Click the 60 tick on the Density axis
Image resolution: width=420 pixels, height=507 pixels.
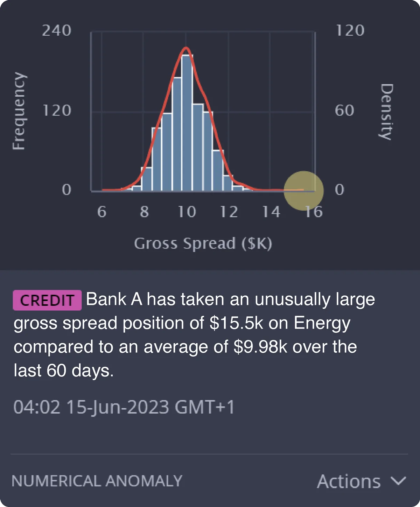[x=344, y=111]
